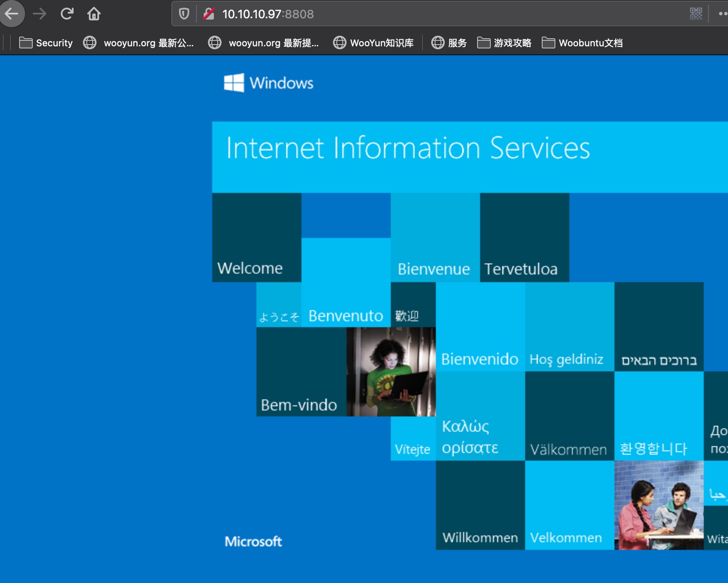Image resolution: width=728 pixels, height=583 pixels.
Task: Click the photo of two people at laptop
Action: click(659, 505)
